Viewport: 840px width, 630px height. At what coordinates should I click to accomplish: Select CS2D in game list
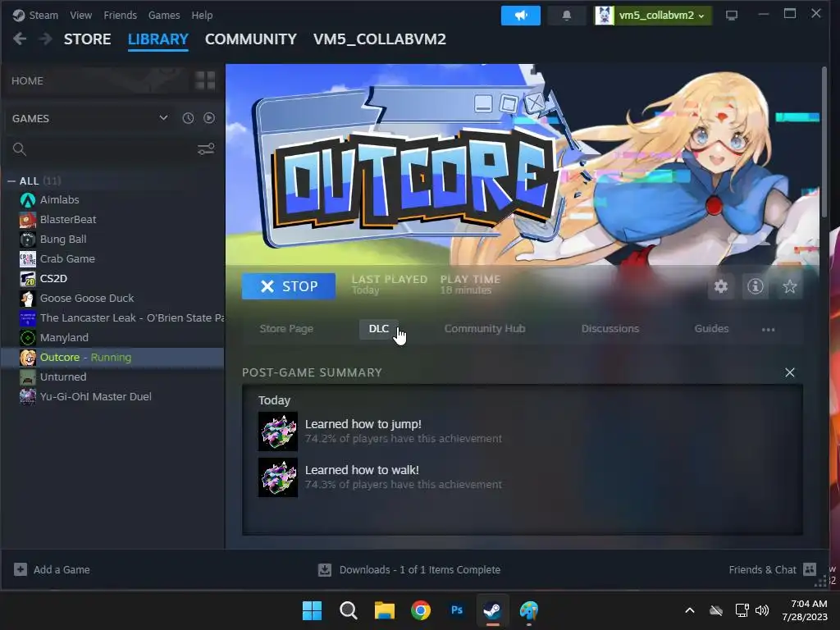[53, 279]
